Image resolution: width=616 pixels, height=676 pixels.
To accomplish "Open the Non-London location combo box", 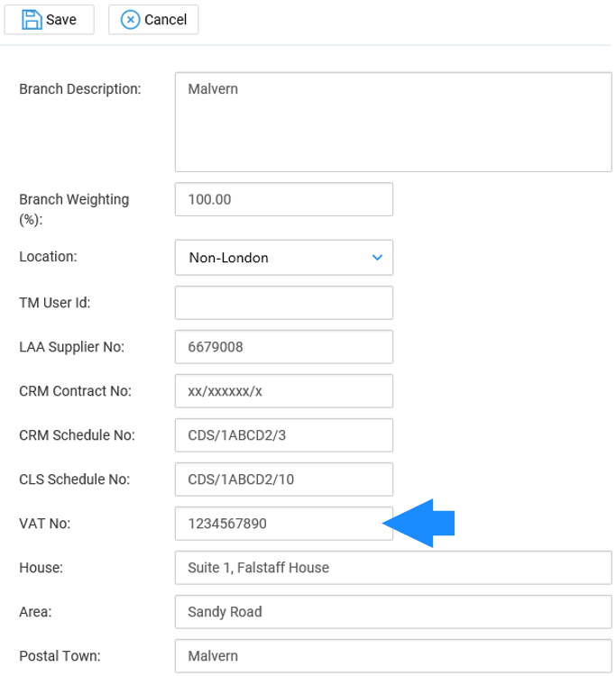I will point(284,258).
